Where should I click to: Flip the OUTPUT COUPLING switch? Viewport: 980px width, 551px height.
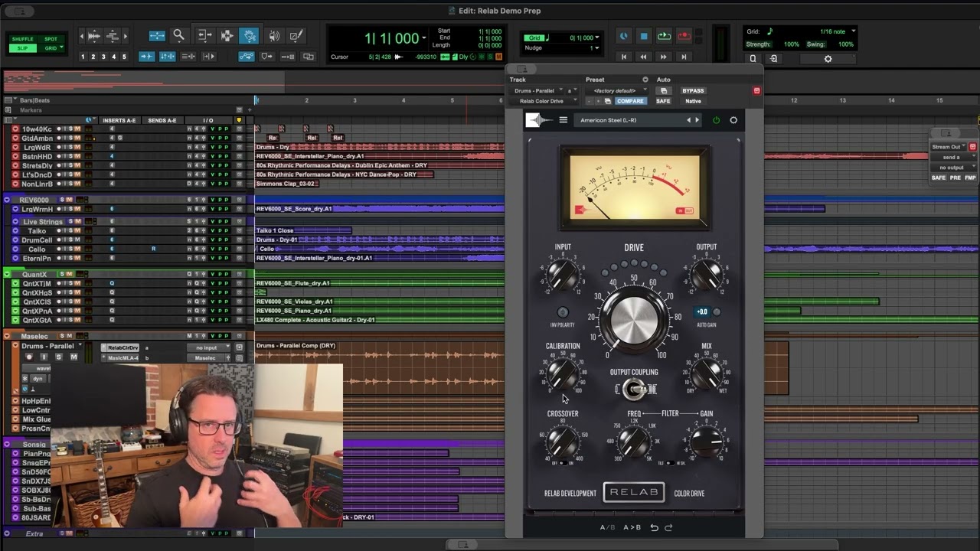tap(634, 390)
